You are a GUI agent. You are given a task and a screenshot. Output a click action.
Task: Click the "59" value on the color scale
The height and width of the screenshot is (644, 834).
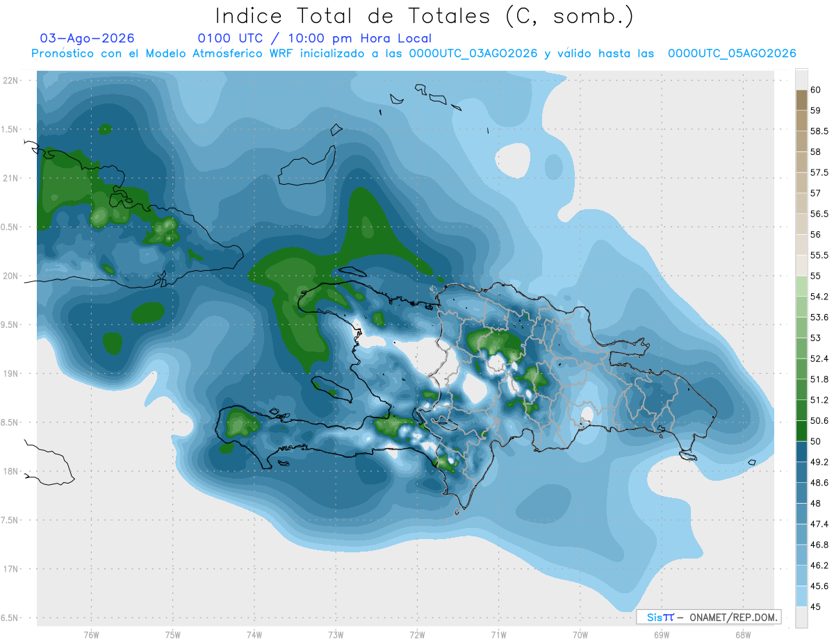tap(816, 110)
